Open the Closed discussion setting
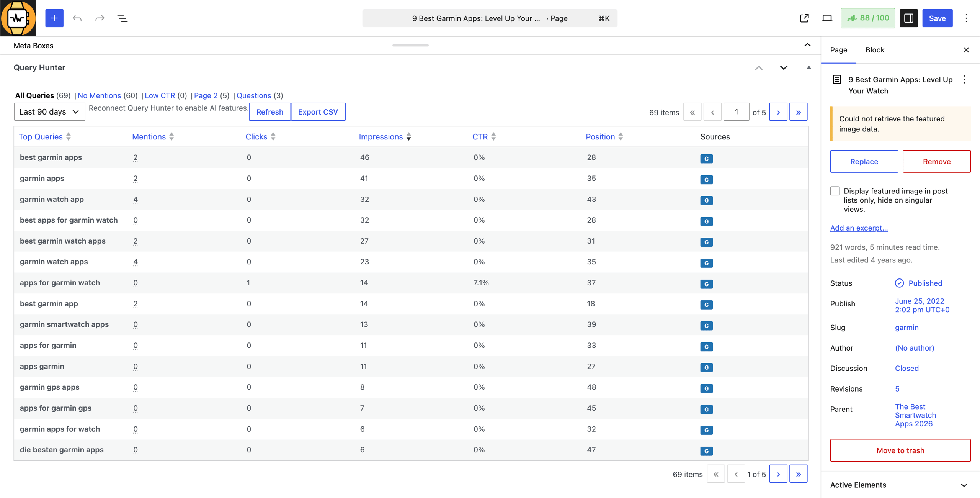 pyautogui.click(x=906, y=368)
